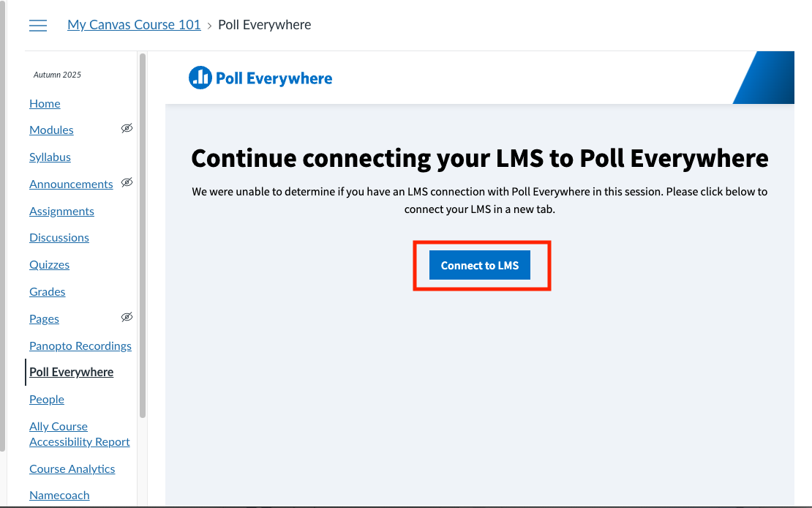Open the course navigation hamburger menu

point(38,25)
